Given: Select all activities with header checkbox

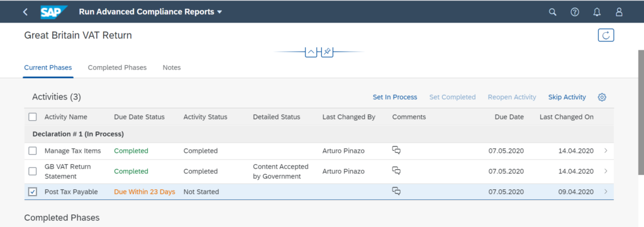Looking at the screenshot, I should point(33,117).
